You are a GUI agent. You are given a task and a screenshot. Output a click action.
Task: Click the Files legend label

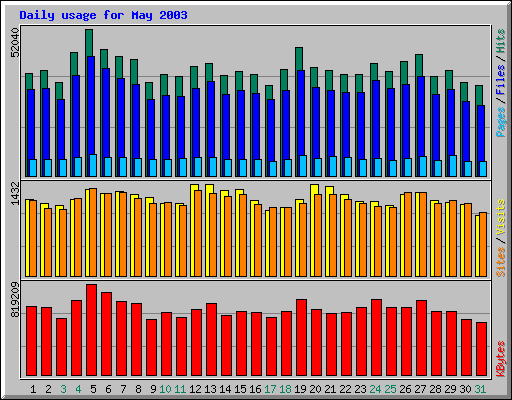pyautogui.click(x=500, y=80)
